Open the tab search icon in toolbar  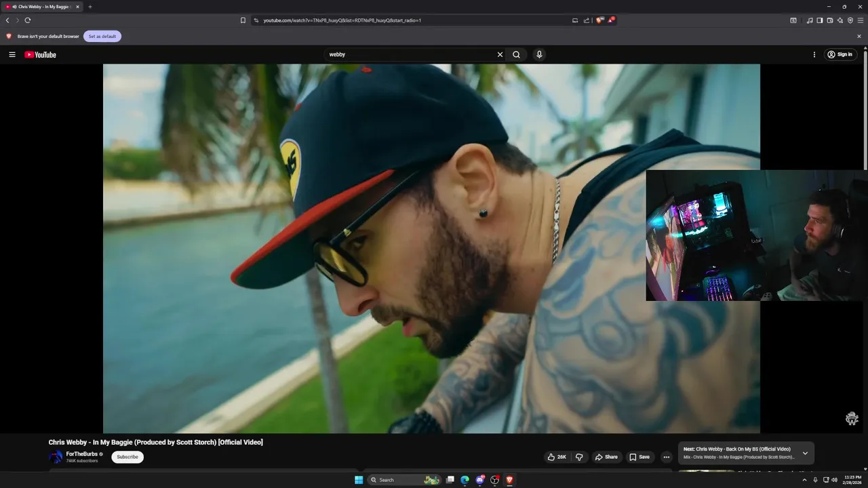coord(793,20)
